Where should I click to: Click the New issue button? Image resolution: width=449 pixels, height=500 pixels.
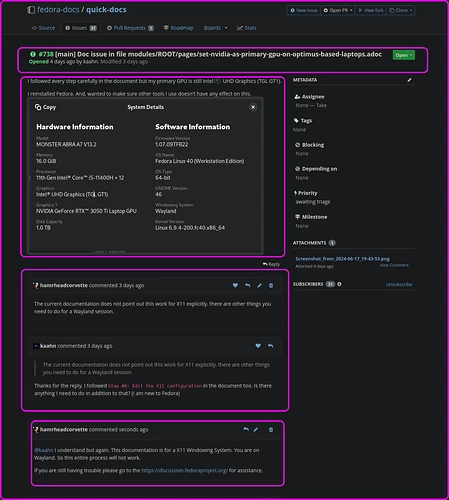[304, 10]
